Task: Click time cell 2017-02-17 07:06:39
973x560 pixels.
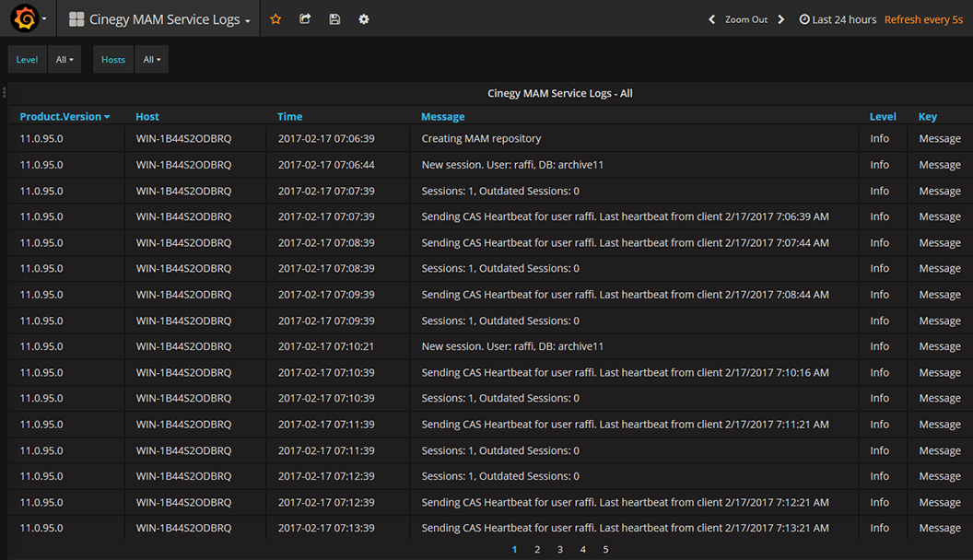Action: tap(326, 138)
